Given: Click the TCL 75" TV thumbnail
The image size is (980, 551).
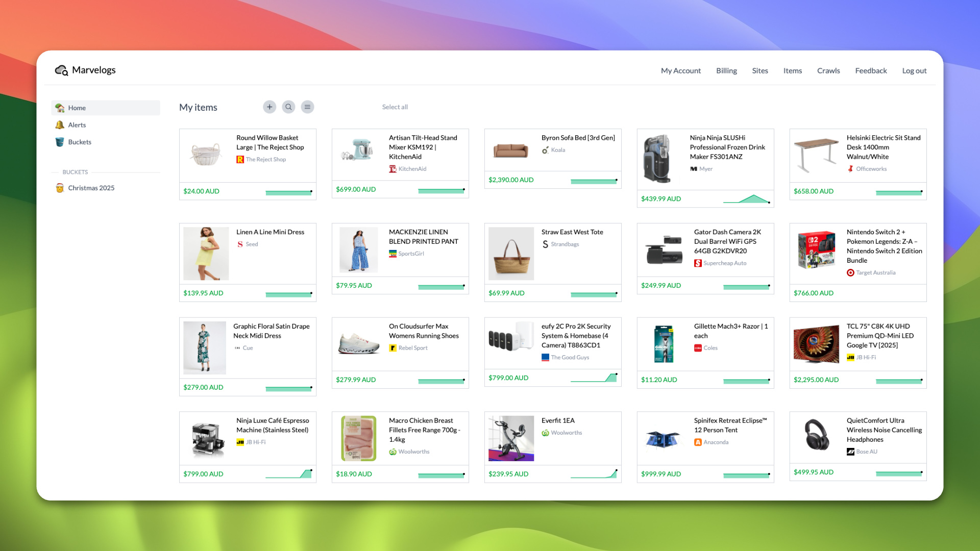Looking at the screenshot, I should click(x=816, y=344).
